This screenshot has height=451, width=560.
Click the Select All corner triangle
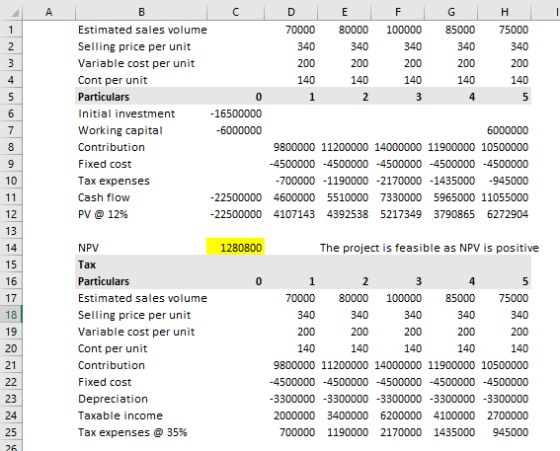15,13
